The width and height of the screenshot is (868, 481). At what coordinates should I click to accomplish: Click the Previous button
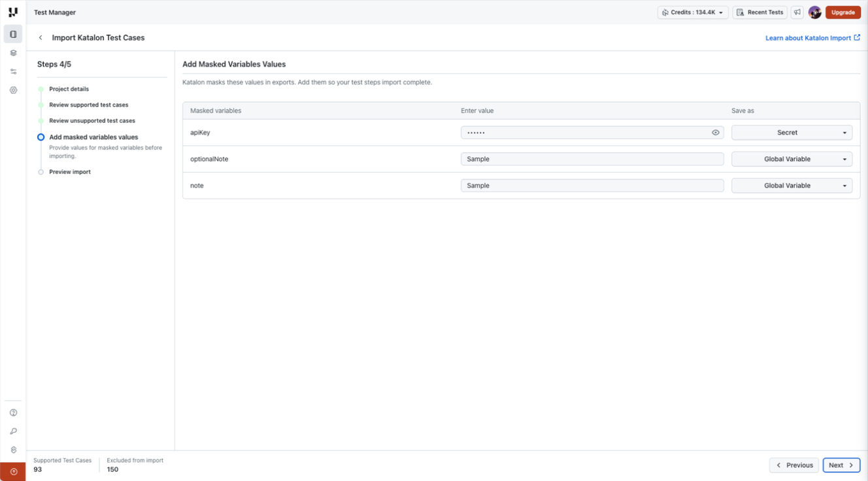(794, 465)
